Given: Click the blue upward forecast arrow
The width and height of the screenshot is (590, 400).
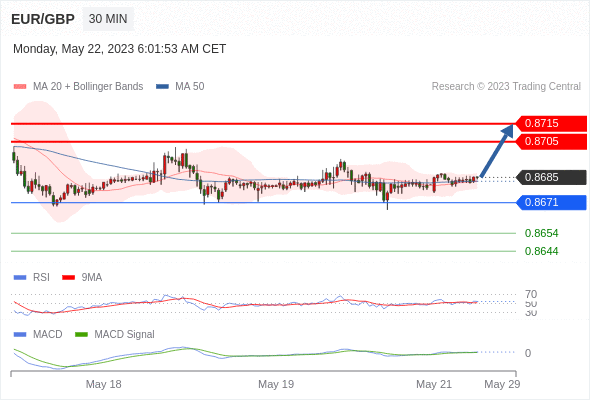Looking at the screenshot, I should click(497, 150).
